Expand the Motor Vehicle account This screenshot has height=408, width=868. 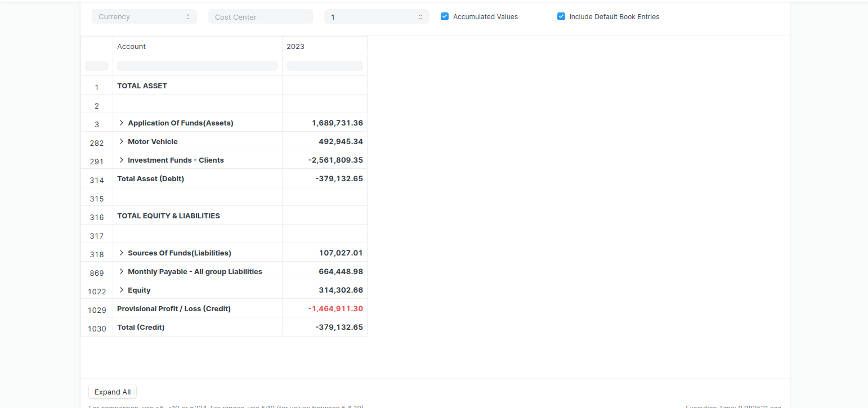[122, 141]
